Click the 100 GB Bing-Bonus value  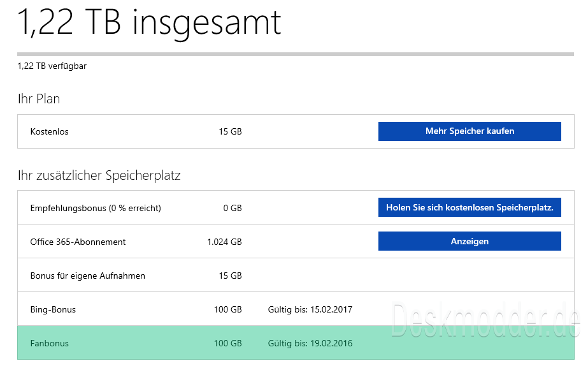(227, 309)
